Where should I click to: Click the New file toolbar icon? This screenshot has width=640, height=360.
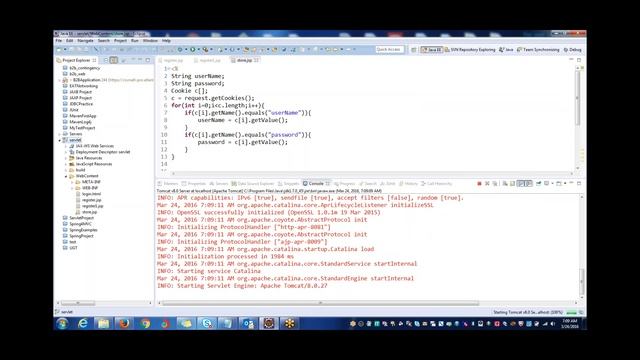point(60,50)
